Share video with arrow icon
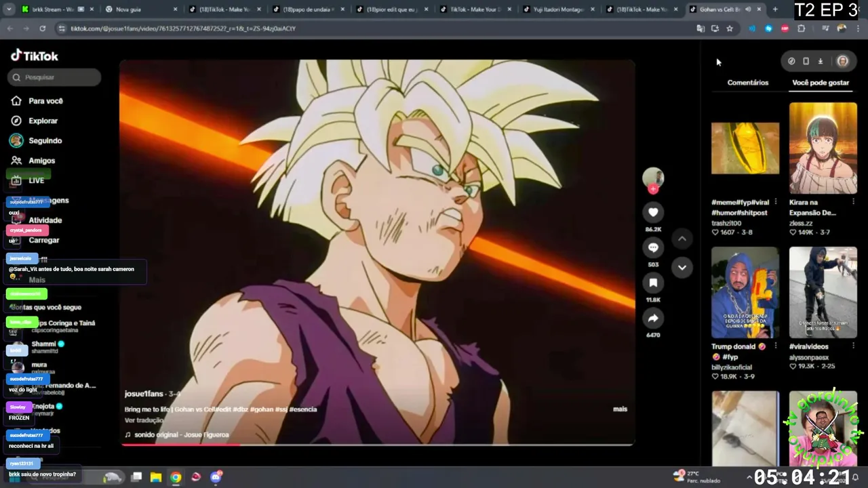This screenshot has width=868, height=488. pyautogui.click(x=653, y=318)
